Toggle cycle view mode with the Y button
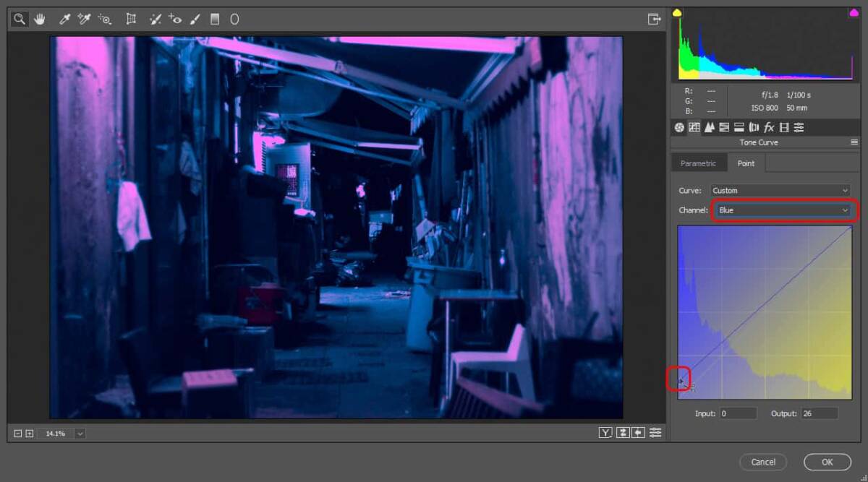 tap(606, 432)
